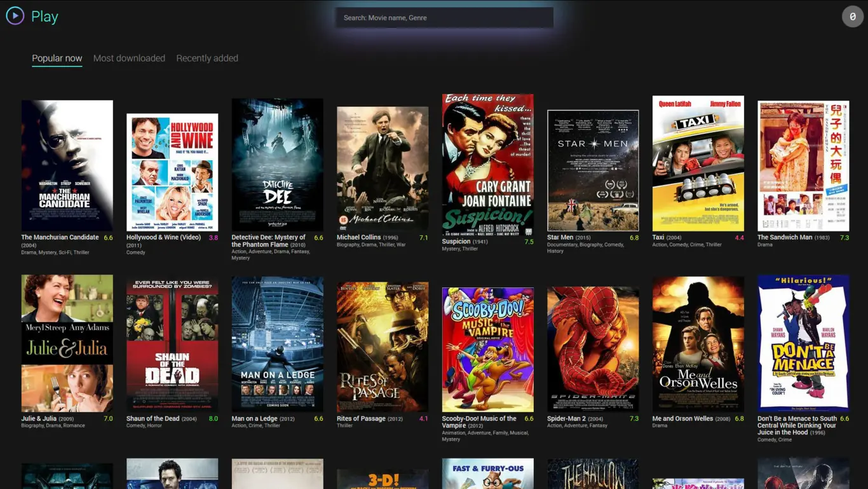Viewport: 868px width, 489px height.
Task: Click the Play logo circle icon
Action: 15,16
